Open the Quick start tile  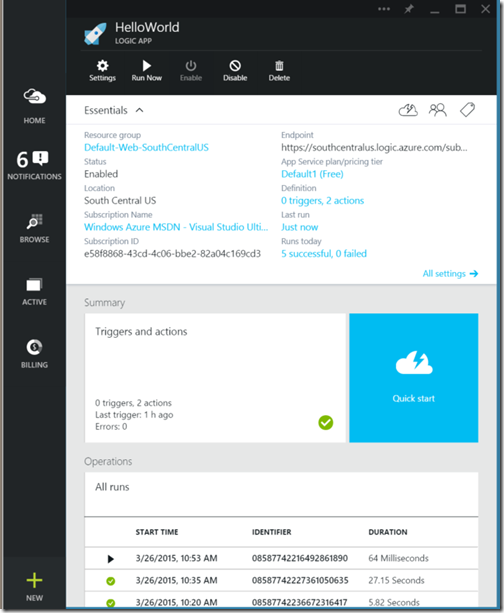tap(414, 378)
